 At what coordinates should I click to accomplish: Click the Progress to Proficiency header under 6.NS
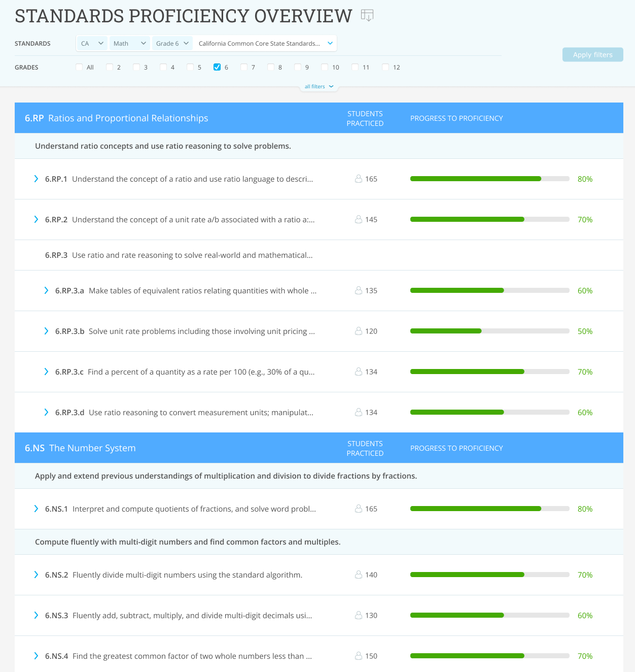(456, 448)
